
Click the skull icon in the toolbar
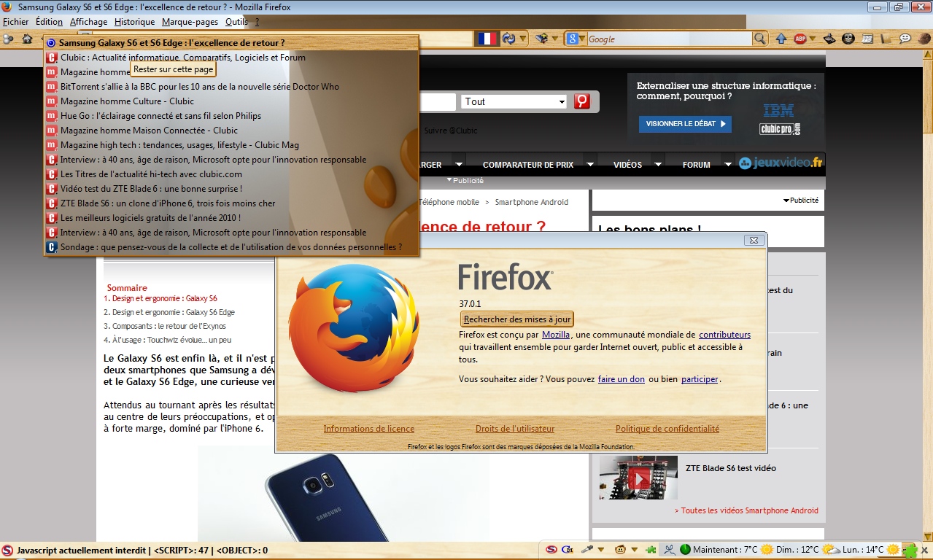pyautogui.click(x=848, y=39)
